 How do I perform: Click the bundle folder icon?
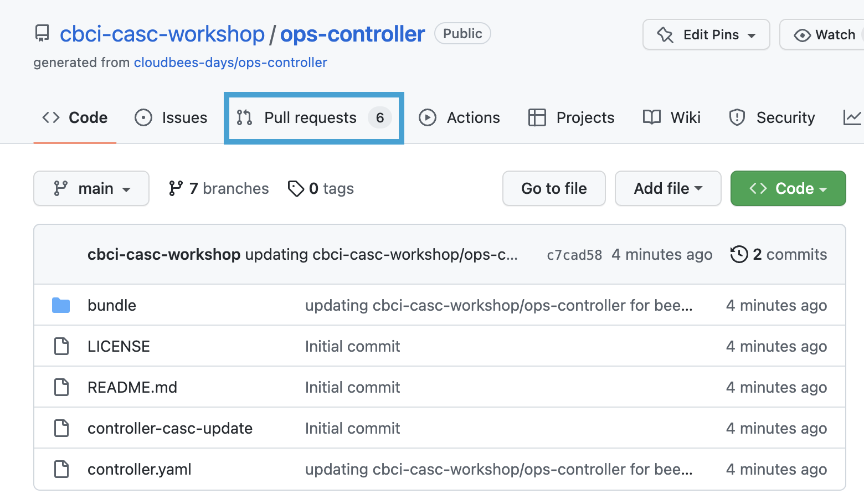coord(61,305)
